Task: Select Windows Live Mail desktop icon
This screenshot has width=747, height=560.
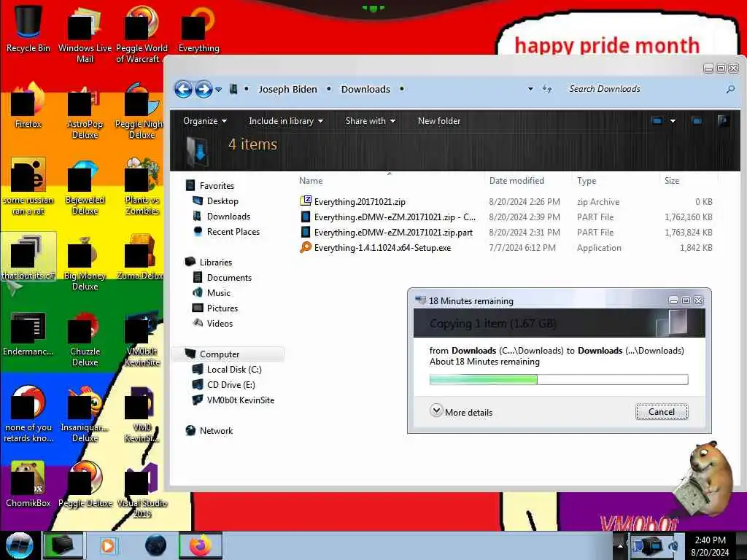Action: point(85,34)
